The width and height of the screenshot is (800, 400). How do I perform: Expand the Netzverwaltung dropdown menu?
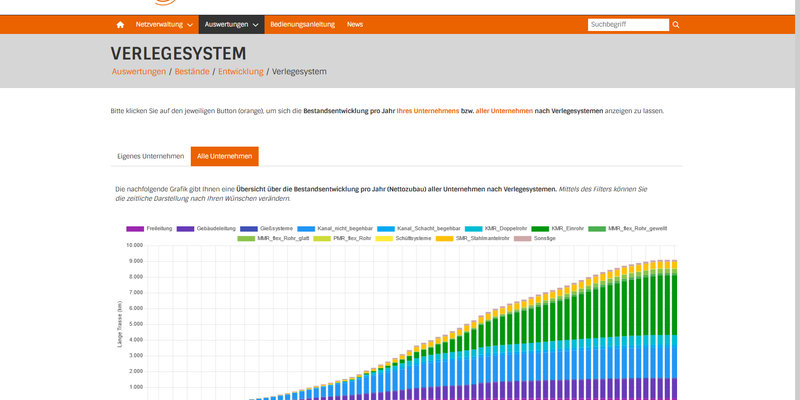pyautogui.click(x=164, y=24)
